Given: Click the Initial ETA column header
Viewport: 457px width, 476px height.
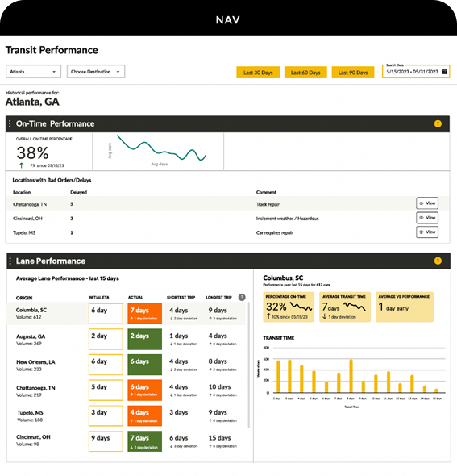Looking at the screenshot, I should pyautogui.click(x=99, y=297).
